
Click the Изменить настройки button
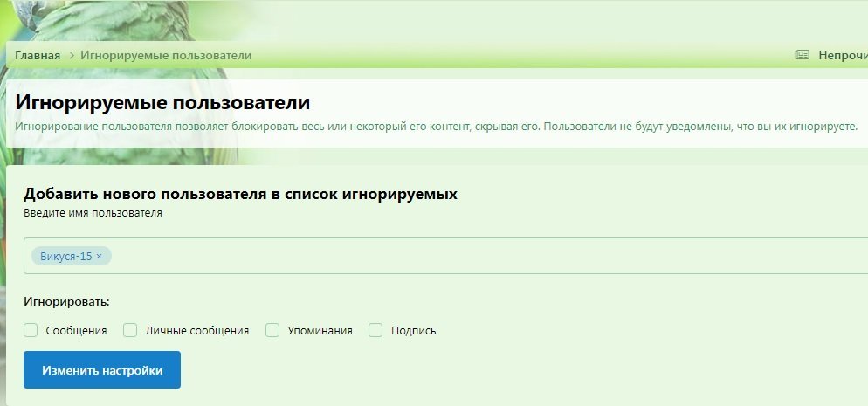102,370
